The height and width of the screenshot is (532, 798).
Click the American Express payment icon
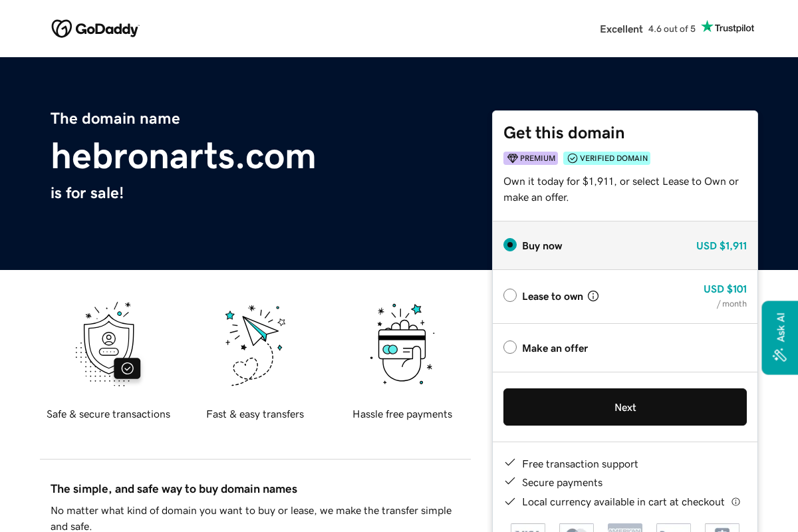[x=624, y=527]
